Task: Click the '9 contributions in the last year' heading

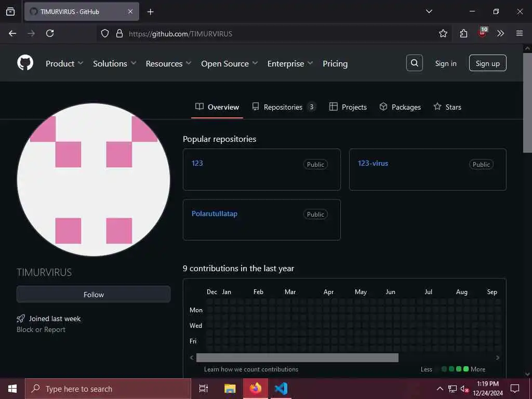Action: [x=238, y=269]
